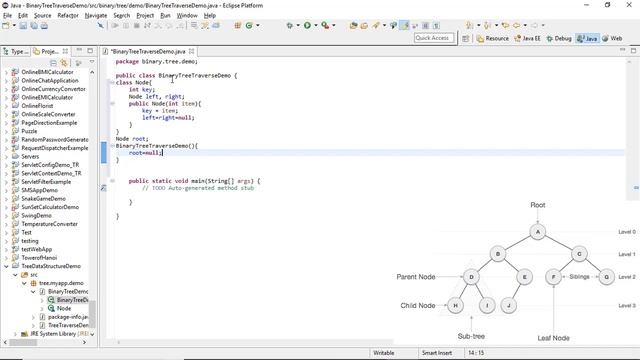Click the Debug bug icon in toolbar
This screenshot has width=640, height=360.
click(x=289, y=25)
